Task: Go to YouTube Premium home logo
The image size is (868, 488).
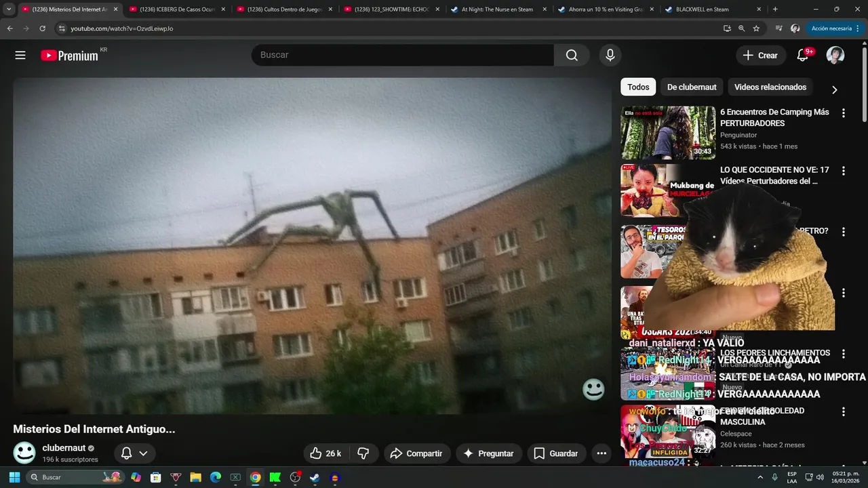Action: pos(70,56)
